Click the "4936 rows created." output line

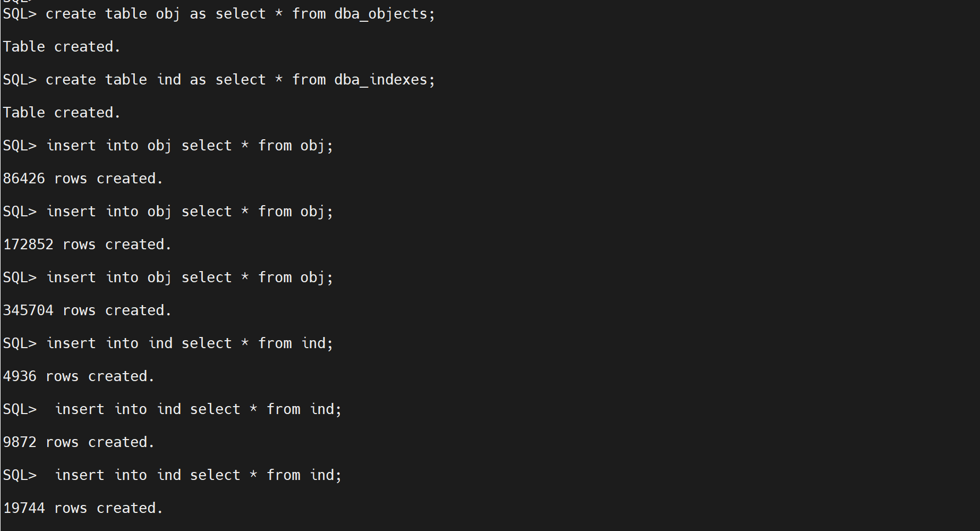(78, 377)
